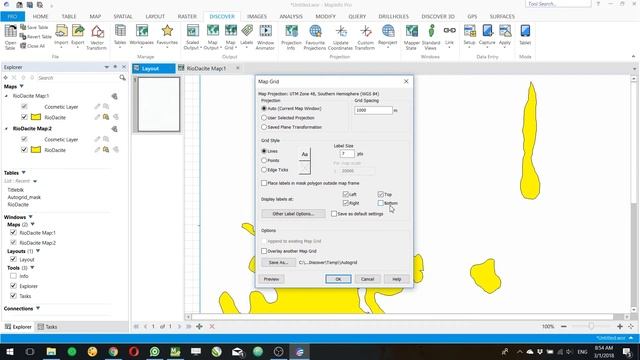The width and height of the screenshot is (640, 360).
Task: Click Save As button in dialog
Action: pos(278,262)
